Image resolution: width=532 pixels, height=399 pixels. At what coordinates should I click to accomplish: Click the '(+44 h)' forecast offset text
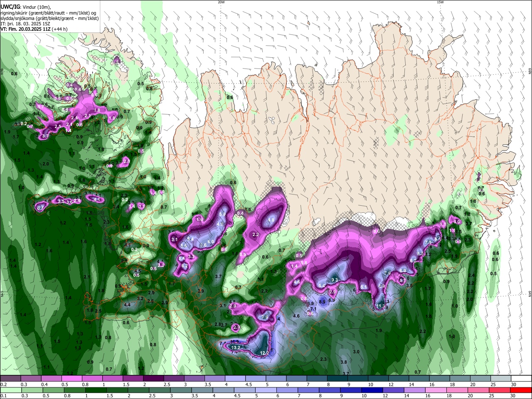60,29
